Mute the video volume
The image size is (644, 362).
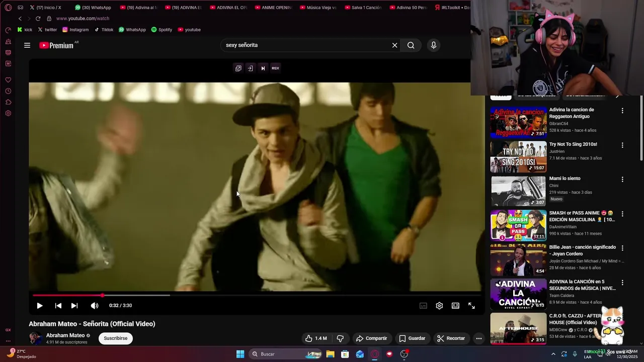click(x=94, y=306)
